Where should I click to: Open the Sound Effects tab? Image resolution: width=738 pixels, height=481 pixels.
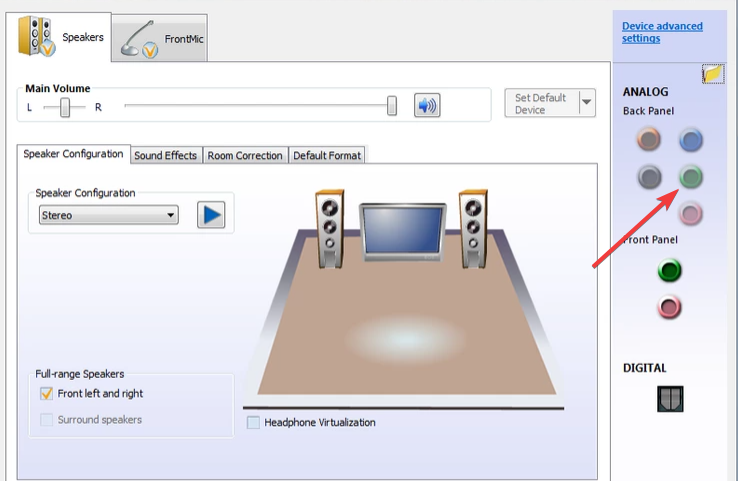tap(166, 155)
